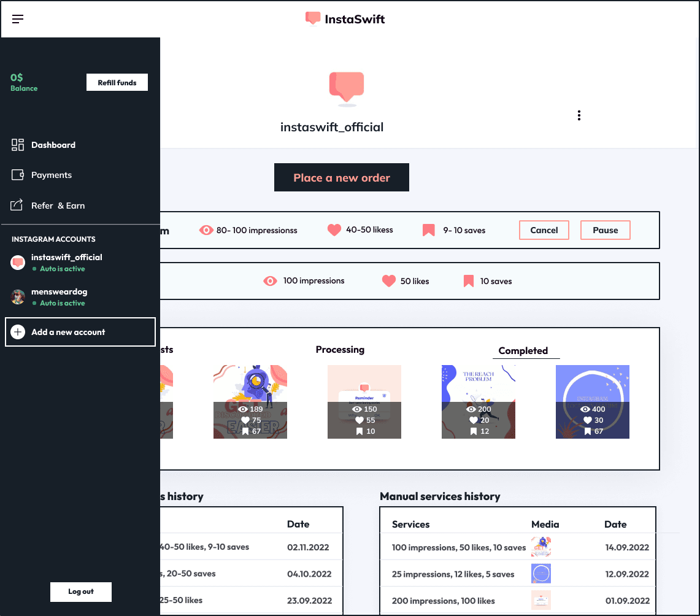Click the Manual services history heading

click(440, 496)
